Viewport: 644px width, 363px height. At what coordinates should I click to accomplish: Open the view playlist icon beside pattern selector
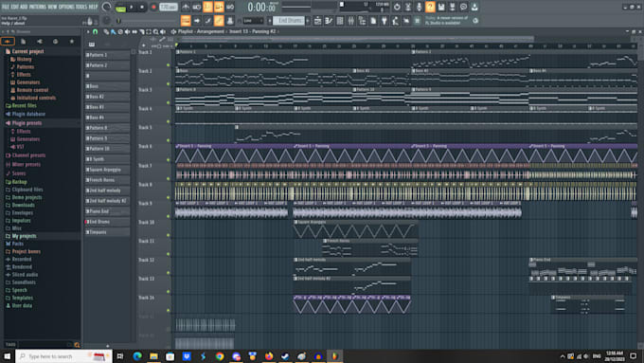pos(318,21)
